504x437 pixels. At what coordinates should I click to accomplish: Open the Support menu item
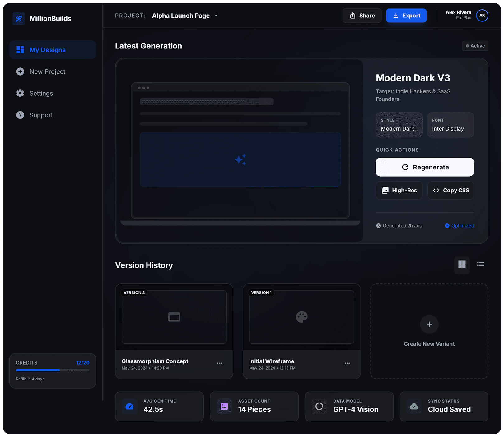[41, 115]
